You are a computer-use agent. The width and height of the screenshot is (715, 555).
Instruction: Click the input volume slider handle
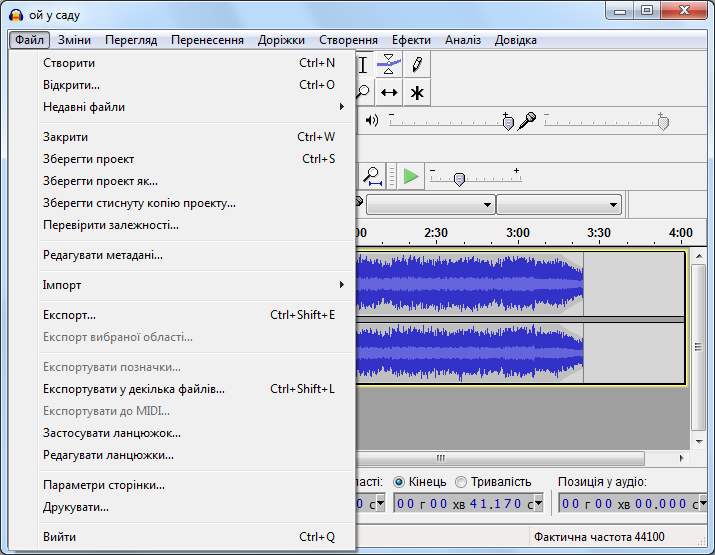[663, 123]
